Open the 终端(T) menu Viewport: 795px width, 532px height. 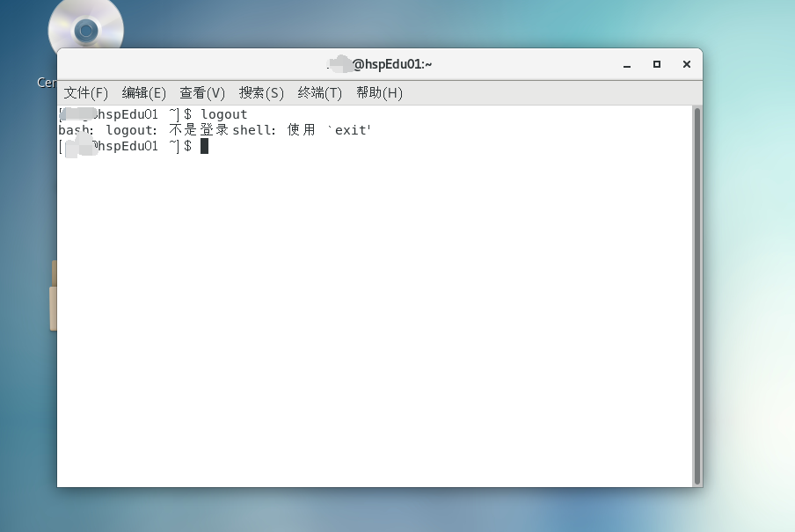320,92
